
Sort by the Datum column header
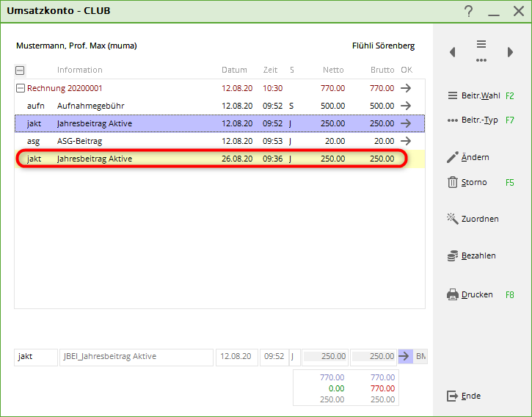click(x=235, y=70)
